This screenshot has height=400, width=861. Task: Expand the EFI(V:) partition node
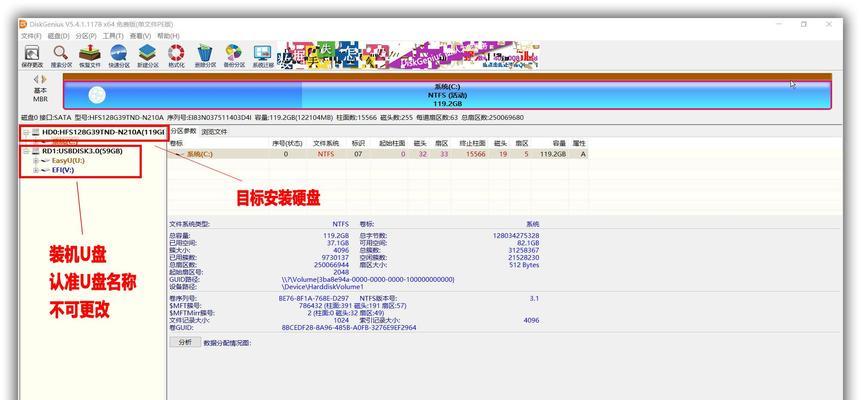coord(36,170)
